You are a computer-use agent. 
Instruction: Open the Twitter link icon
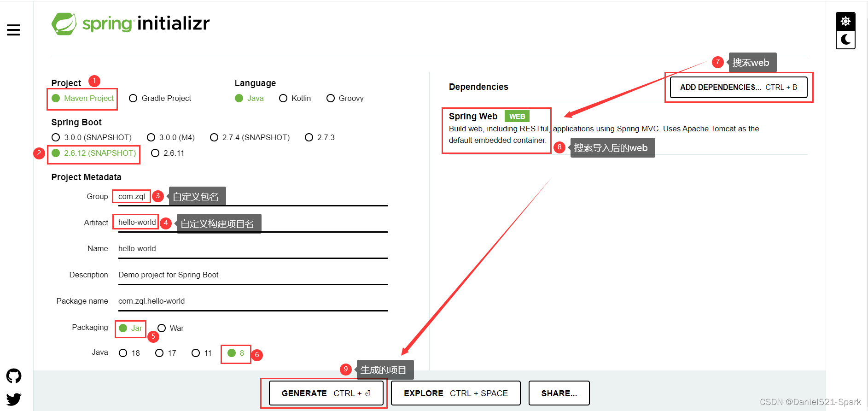(14, 399)
